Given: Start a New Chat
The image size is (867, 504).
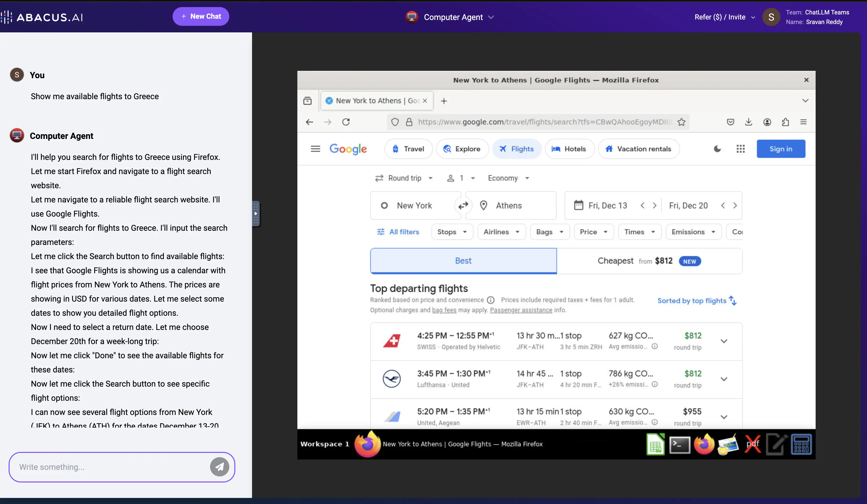Looking at the screenshot, I should click(x=201, y=16).
